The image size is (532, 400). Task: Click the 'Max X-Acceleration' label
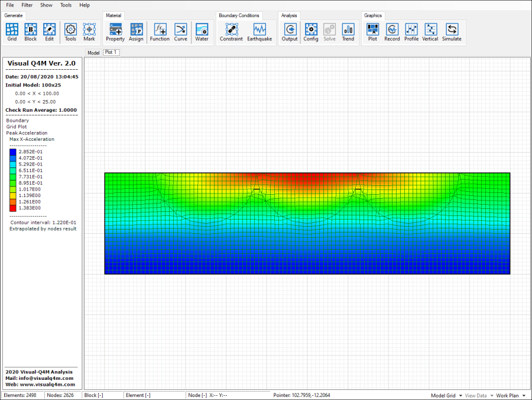[x=32, y=139]
